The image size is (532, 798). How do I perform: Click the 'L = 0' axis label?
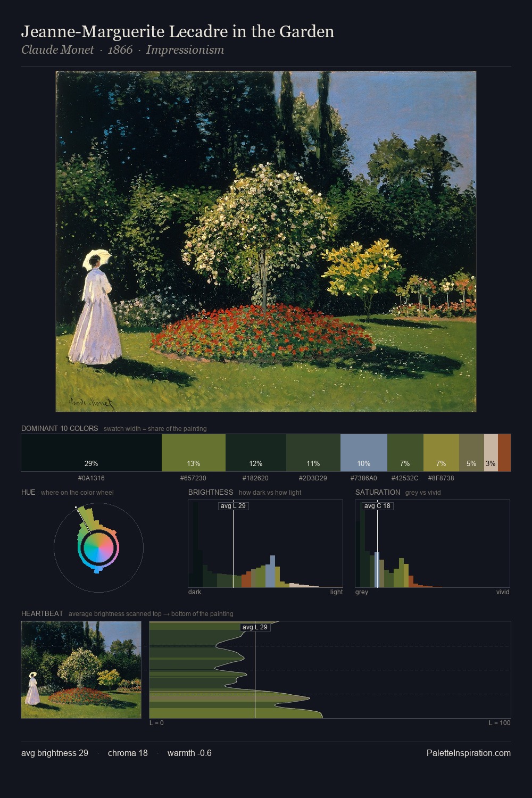pyautogui.click(x=156, y=723)
